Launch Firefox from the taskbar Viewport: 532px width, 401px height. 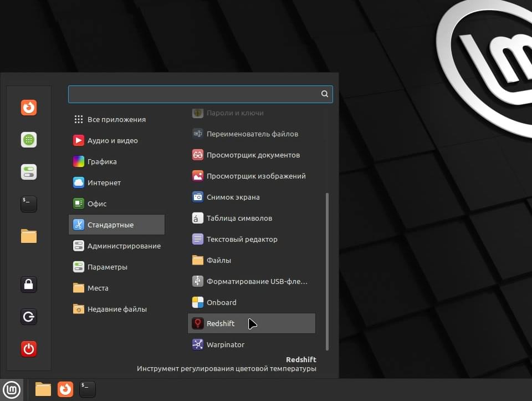pos(65,389)
